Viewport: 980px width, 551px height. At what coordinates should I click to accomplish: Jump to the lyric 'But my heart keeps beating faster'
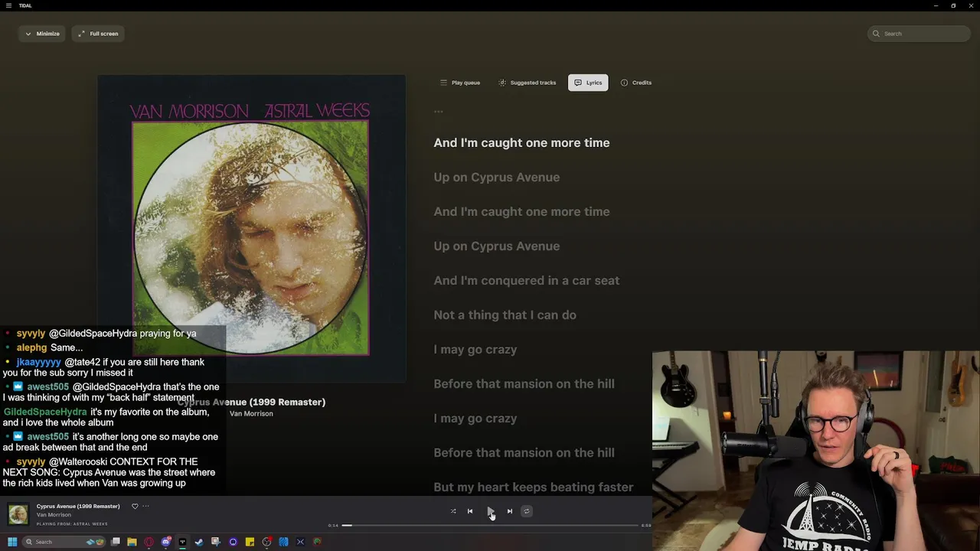[534, 487]
